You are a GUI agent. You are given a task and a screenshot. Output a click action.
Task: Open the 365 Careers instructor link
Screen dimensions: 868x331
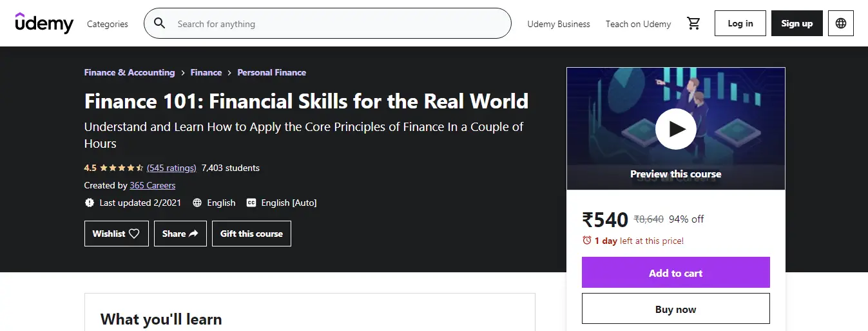152,185
